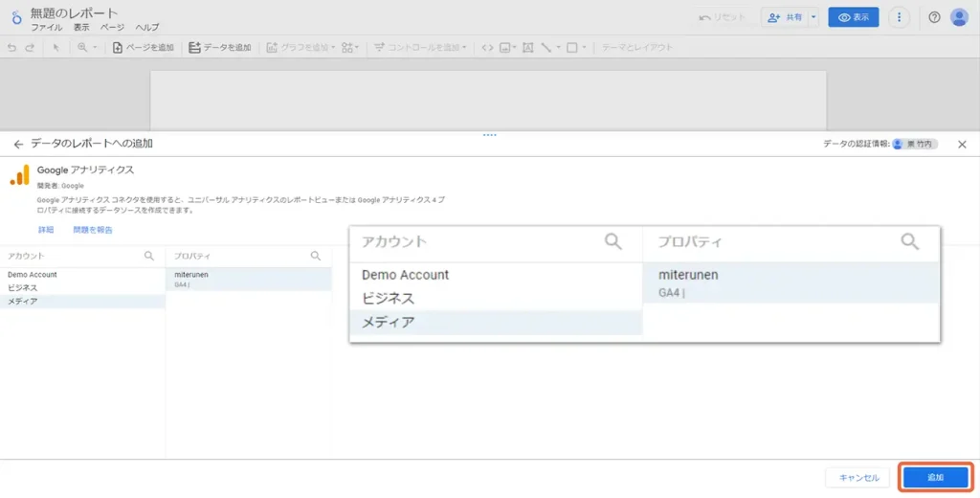The width and height of the screenshot is (980, 498).
Task: Click the rectangle shape tool icon
Action: pyautogui.click(x=572, y=48)
